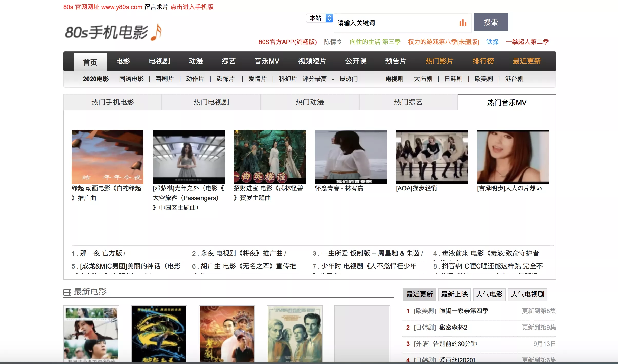Open the [AOA]猫步轻悄 MV thumbnail
The height and width of the screenshot is (364, 618).
(x=432, y=157)
